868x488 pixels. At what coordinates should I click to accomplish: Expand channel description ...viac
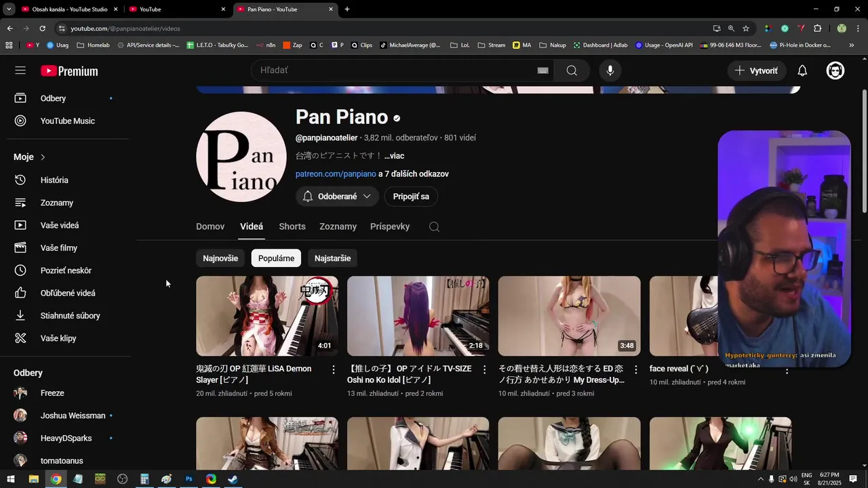(x=394, y=156)
